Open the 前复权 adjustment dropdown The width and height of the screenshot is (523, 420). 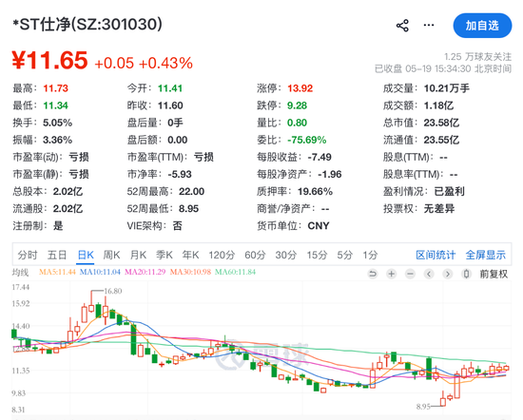click(494, 274)
